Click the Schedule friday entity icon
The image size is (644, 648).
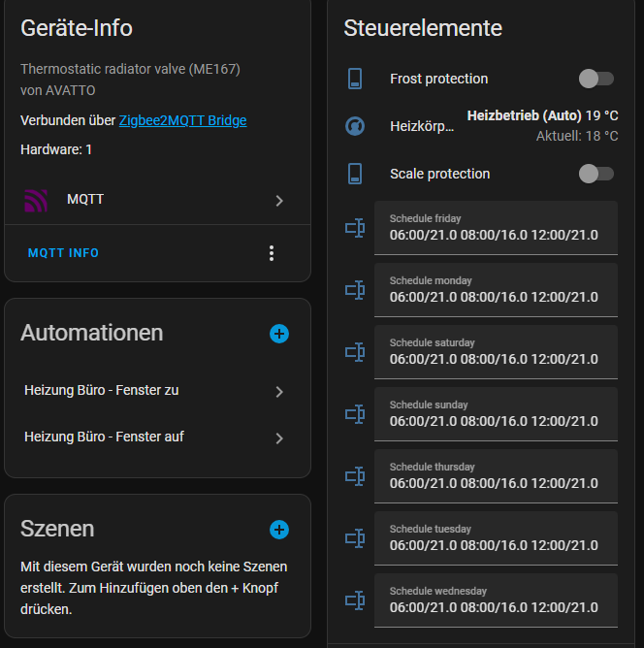355,228
